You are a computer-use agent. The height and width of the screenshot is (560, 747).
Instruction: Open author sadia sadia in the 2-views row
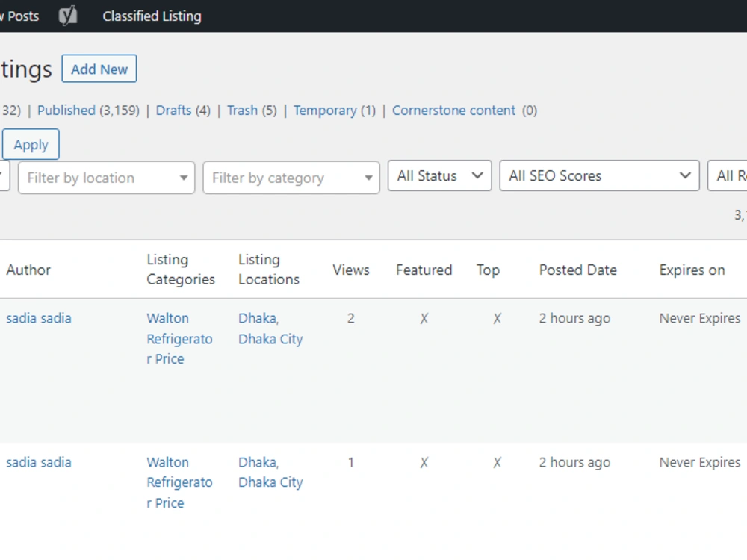coord(39,318)
